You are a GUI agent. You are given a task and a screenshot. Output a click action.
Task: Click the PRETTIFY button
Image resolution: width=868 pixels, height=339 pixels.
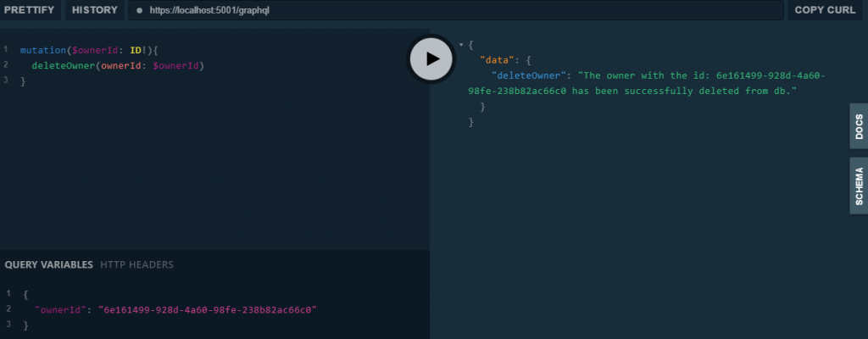(30, 10)
